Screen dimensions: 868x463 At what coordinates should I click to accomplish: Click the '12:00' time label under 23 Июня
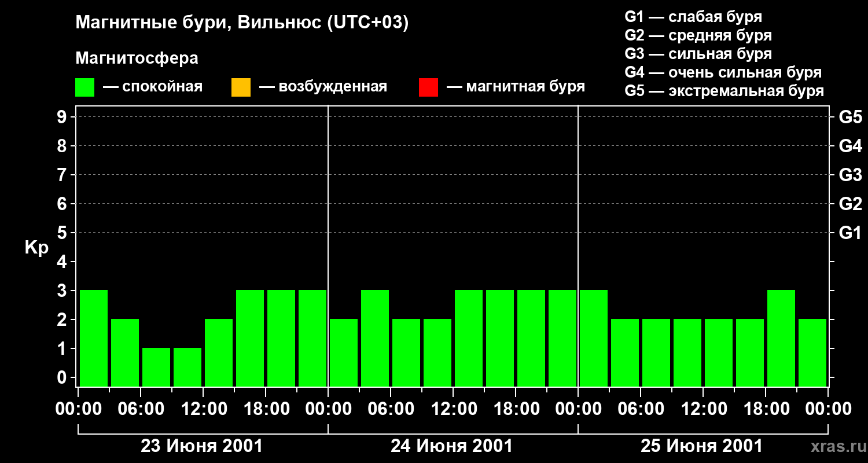point(204,409)
